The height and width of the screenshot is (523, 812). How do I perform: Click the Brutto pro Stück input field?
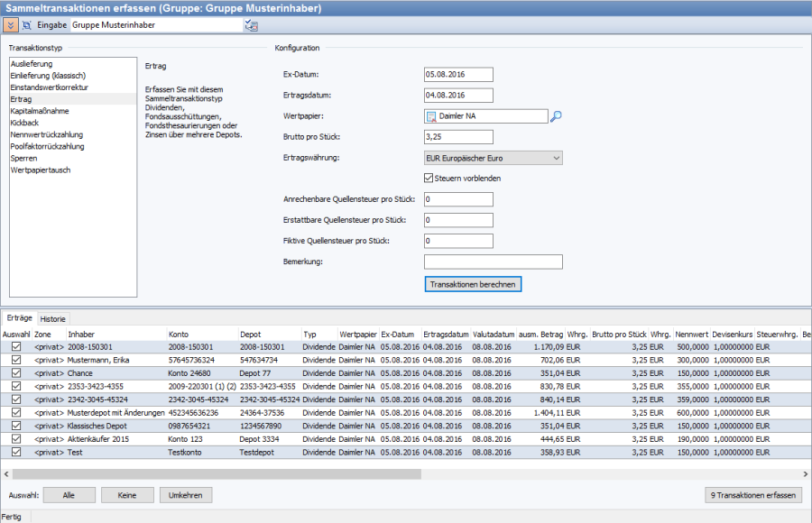tap(458, 137)
